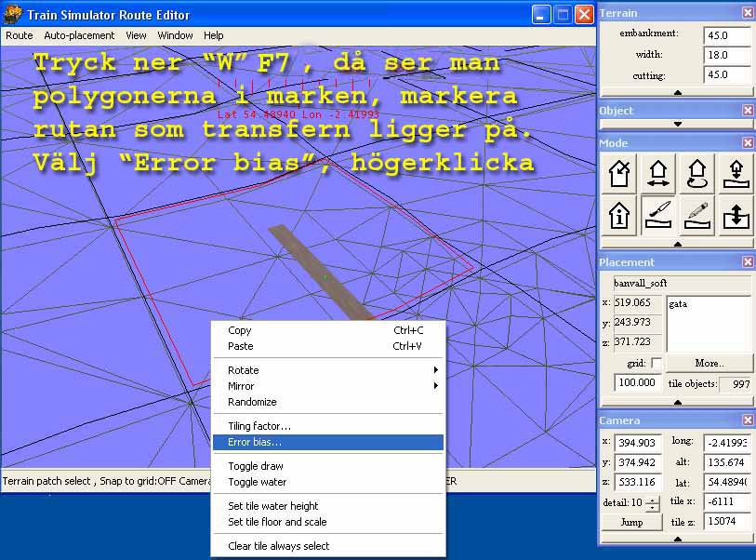Viewport: 756px width, 560px height.
Task: Click the Camera tile x field -6111
Action: [x=727, y=501]
